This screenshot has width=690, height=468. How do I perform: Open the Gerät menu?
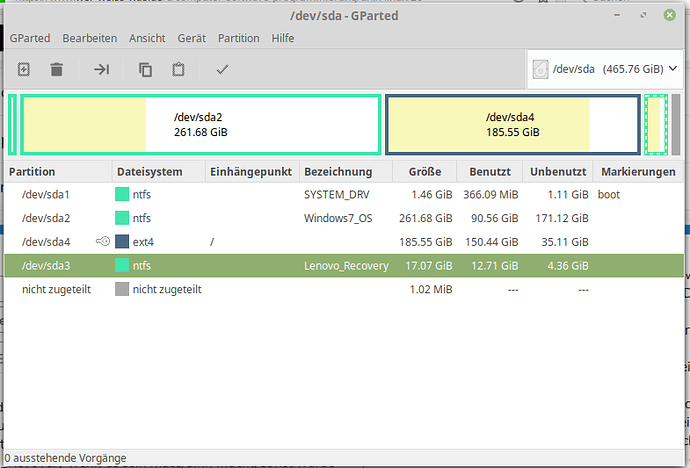coord(191,38)
